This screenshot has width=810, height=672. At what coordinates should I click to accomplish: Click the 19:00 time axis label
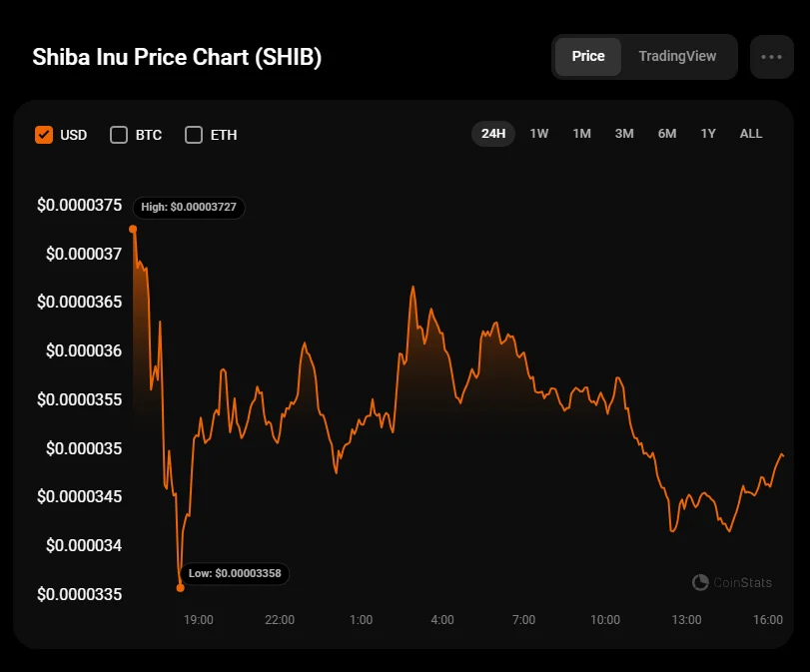point(199,620)
